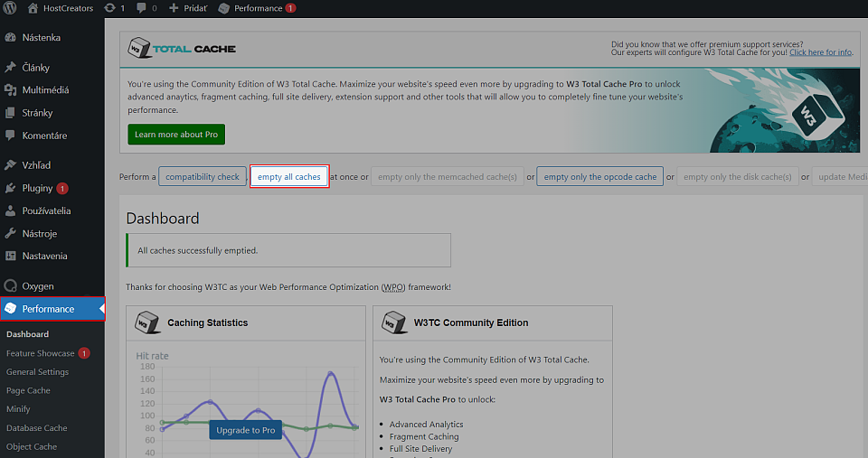Click the Multimédiá media icon
Viewport: 868px width, 458px height.
tap(10, 90)
